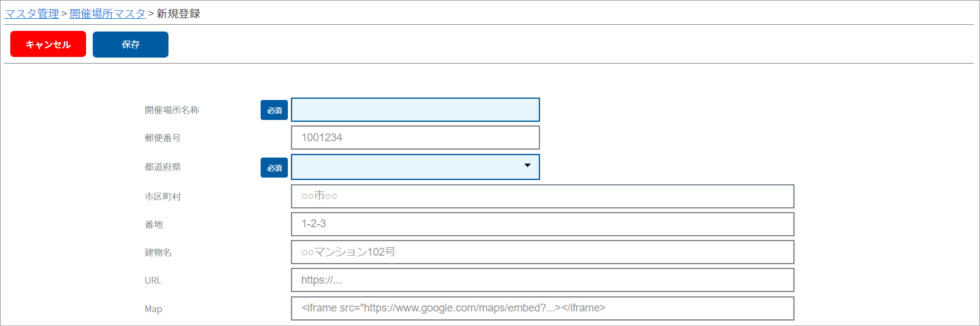Go to 開催場所マスタ breadcrumb link
Viewport: 980px width, 326px height.
click(107, 13)
